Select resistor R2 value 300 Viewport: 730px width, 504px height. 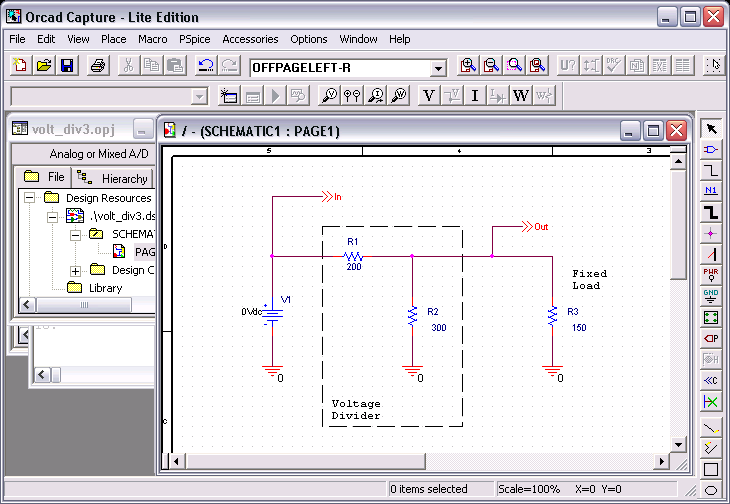(x=439, y=328)
